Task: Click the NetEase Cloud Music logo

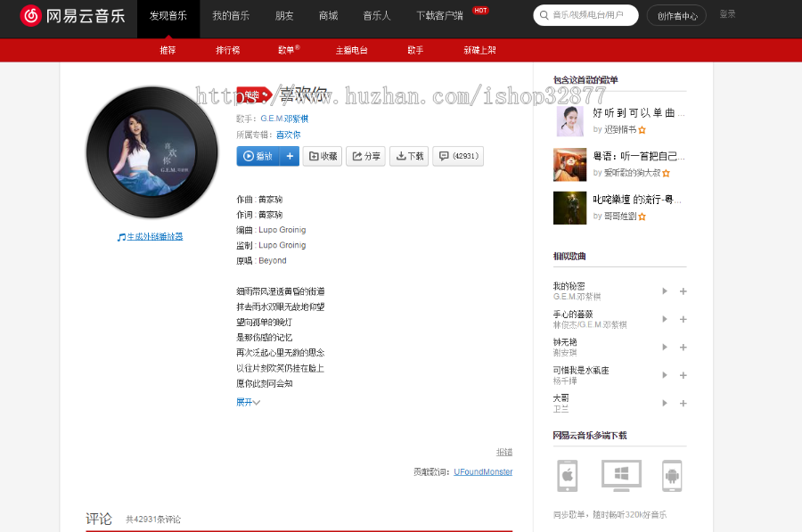Action: (73, 16)
